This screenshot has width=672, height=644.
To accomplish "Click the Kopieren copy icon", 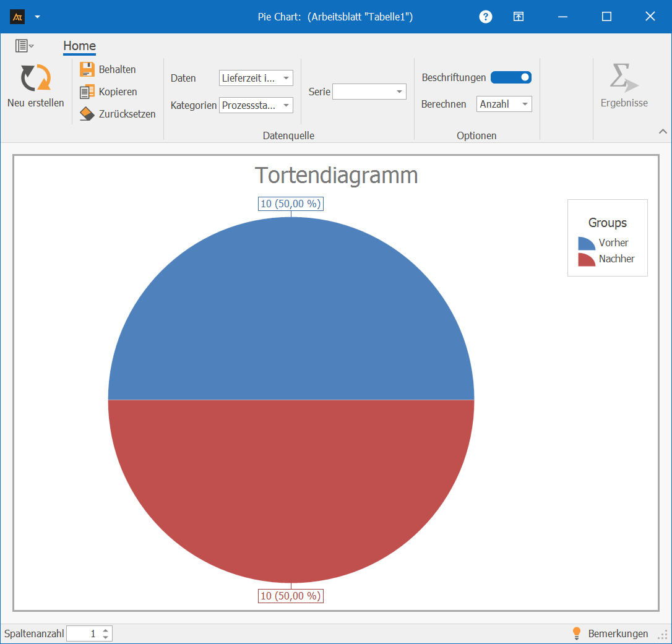I will 87,92.
